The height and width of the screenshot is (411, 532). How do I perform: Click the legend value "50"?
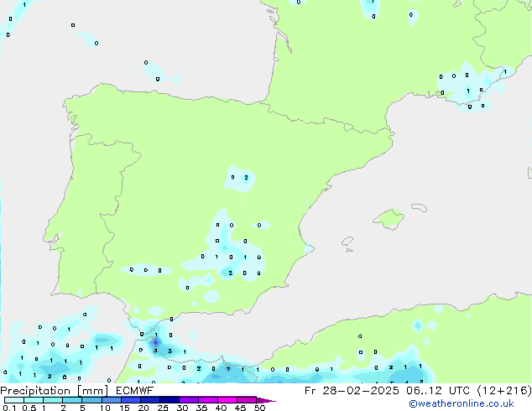pyautogui.click(x=259, y=408)
